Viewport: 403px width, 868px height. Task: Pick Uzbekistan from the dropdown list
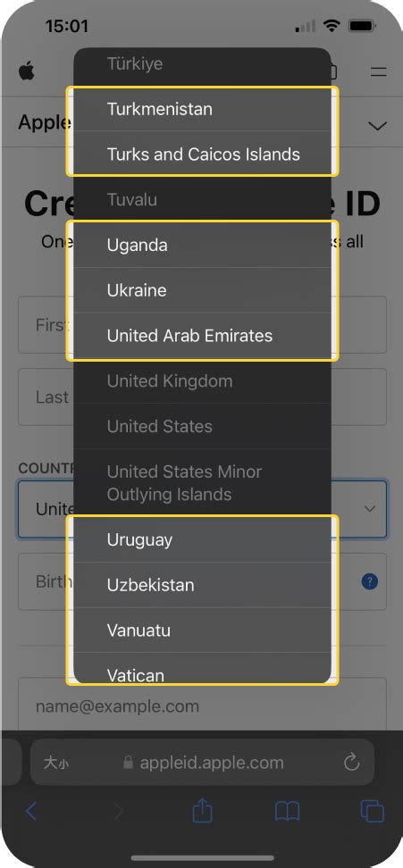click(x=203, y=585)
